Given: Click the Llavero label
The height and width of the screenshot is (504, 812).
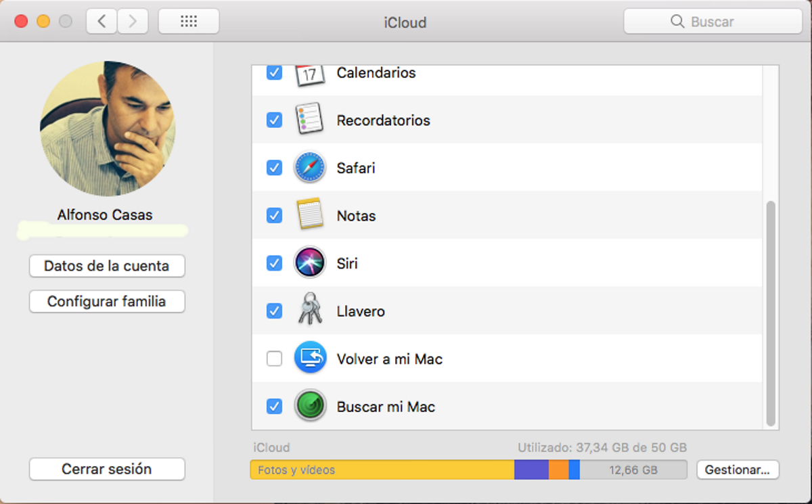Looking at the screenshot, I should [x=361, y=311].
